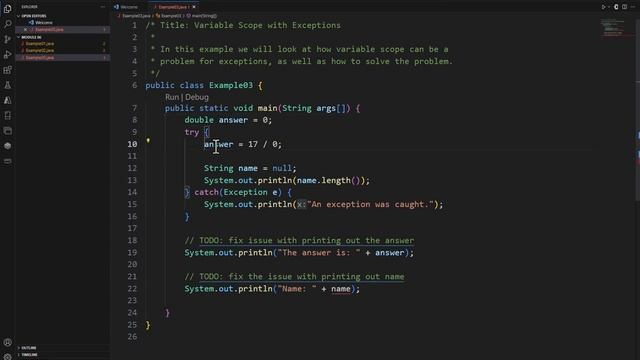
Task: Open dropdown arrow beside the run icon
Action: pyautogui.click(x=609, y=7)
